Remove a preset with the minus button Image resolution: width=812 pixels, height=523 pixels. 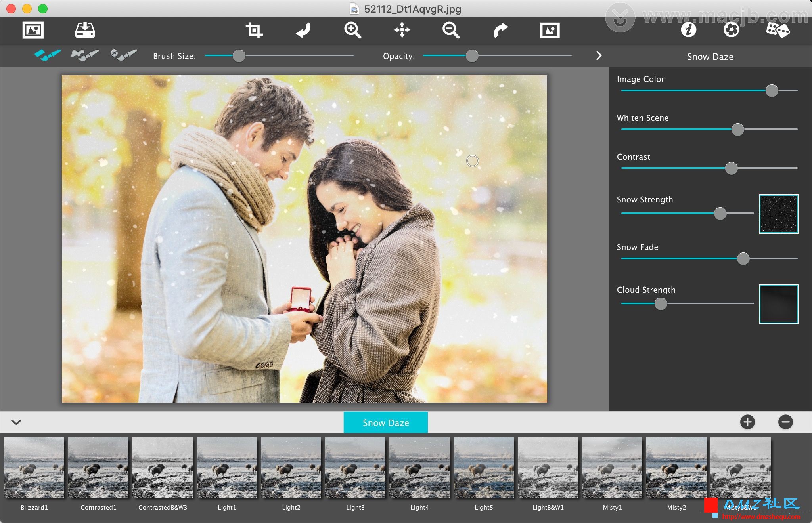785,422
